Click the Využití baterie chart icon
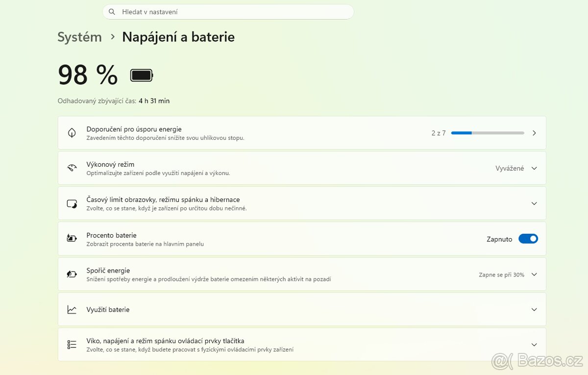The image size is (588, 375). click(72, 309)
